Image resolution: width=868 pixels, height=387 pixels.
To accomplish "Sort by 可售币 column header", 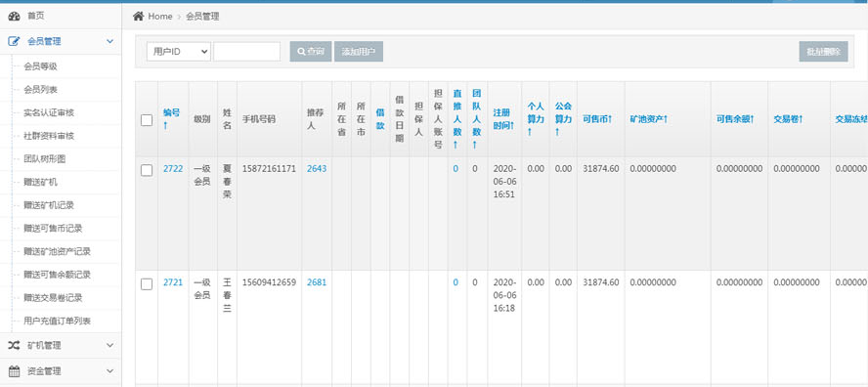I will [x=596, y=119].
